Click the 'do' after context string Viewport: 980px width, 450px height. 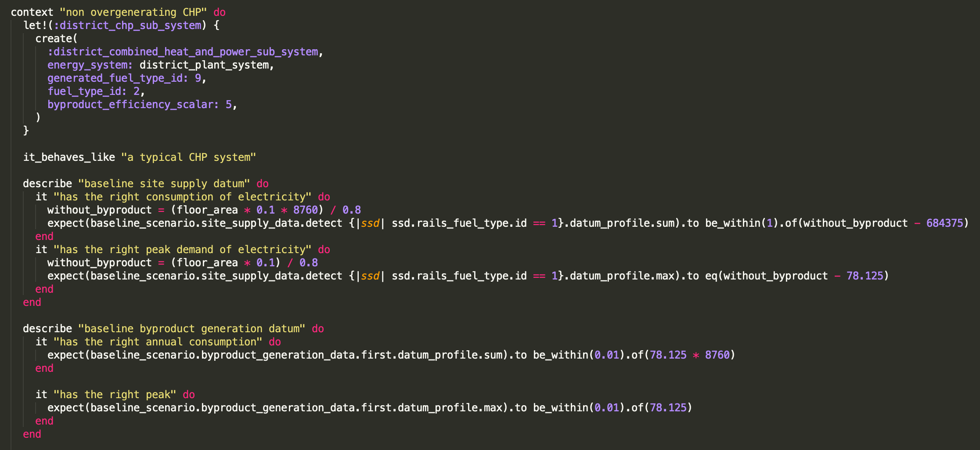click(x=220, y=12)
